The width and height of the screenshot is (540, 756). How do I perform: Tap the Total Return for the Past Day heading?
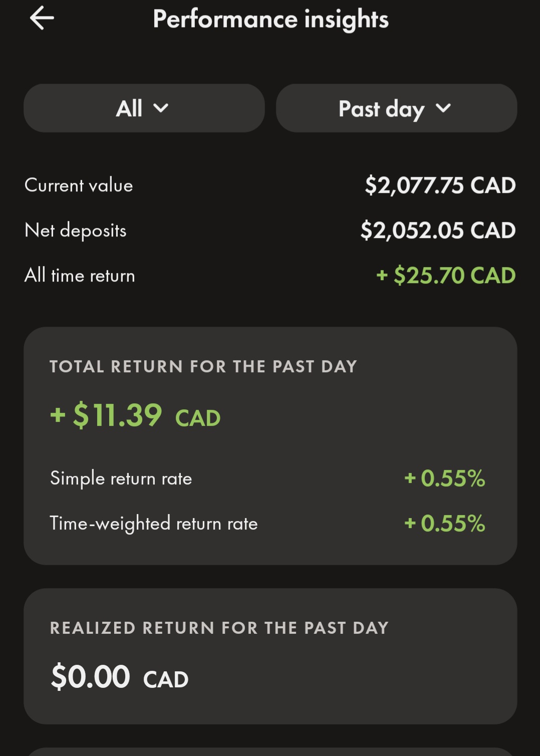pos(203,366)
